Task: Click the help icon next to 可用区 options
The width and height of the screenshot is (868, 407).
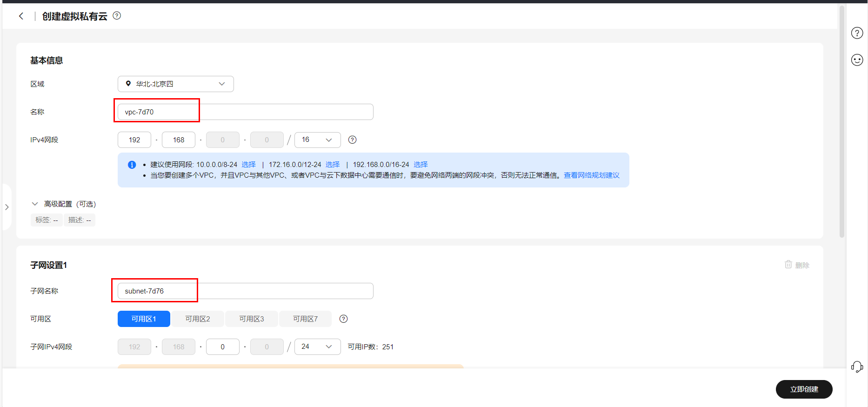Action: coord(344,319)
